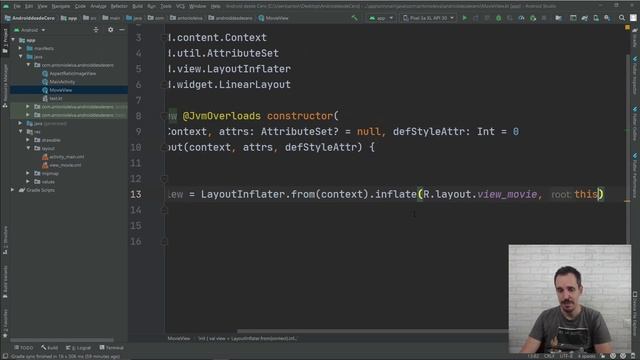Place cursor on line 13 view_movie reference
The image size is (640, 360).
pyautogui.click(x=507, y=194)
